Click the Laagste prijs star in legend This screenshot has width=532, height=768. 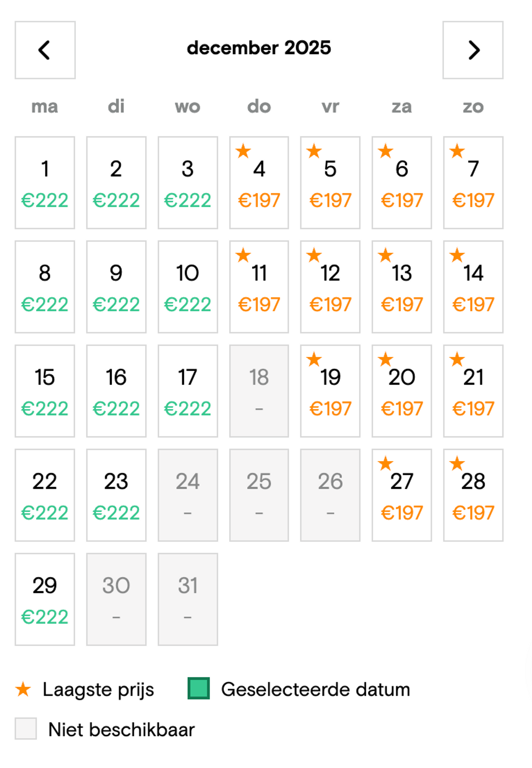(23, 689)
